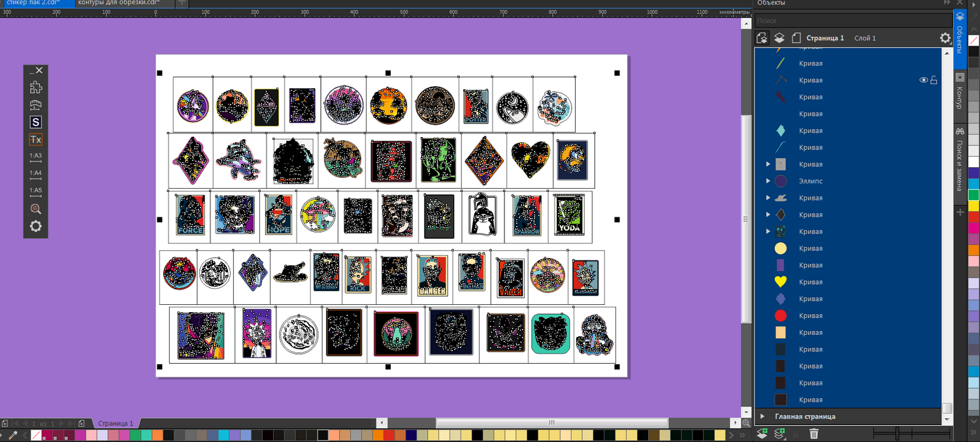Expand the Главная страница section
The width and height of the screenshot is (980, 442).
(762, 417)
